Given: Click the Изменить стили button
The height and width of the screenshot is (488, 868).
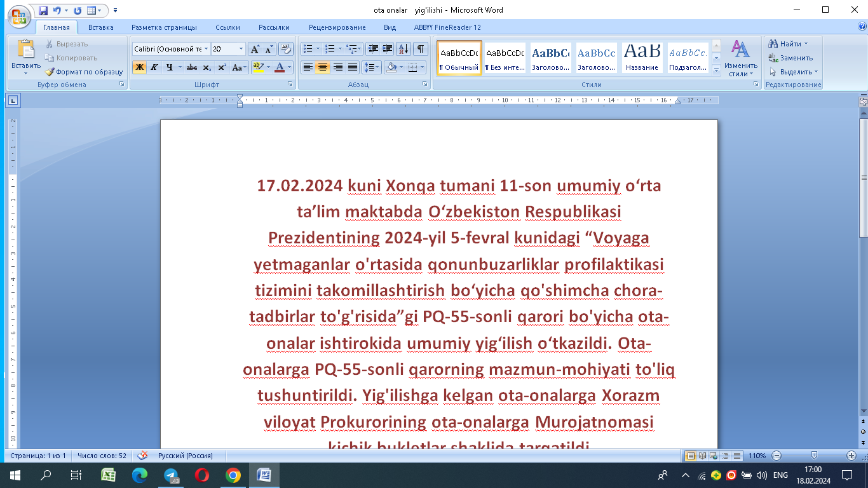Looking at the screenshot, I should 741,58.
